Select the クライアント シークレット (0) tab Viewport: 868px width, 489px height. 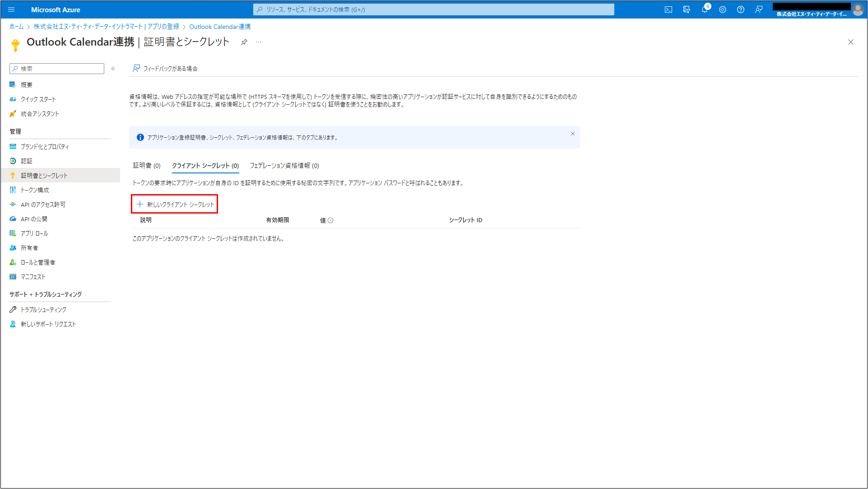(205, 166)
